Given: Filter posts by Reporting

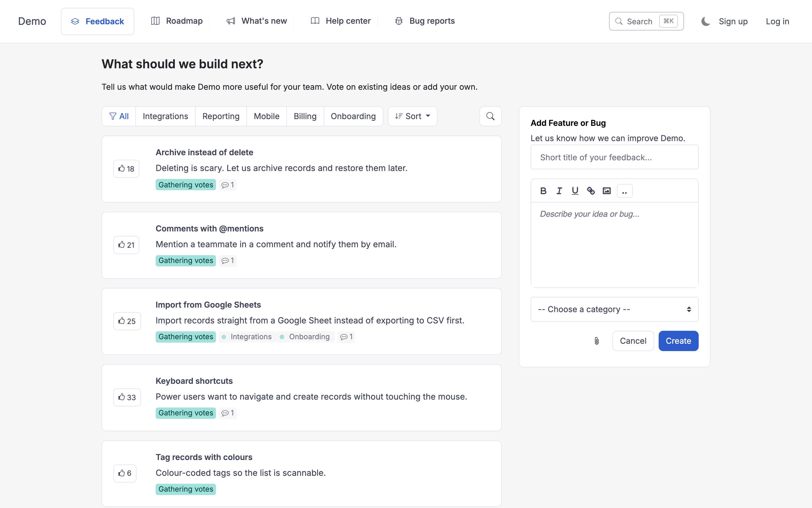Looking at the screenshot, I should [x=221, y=116].
